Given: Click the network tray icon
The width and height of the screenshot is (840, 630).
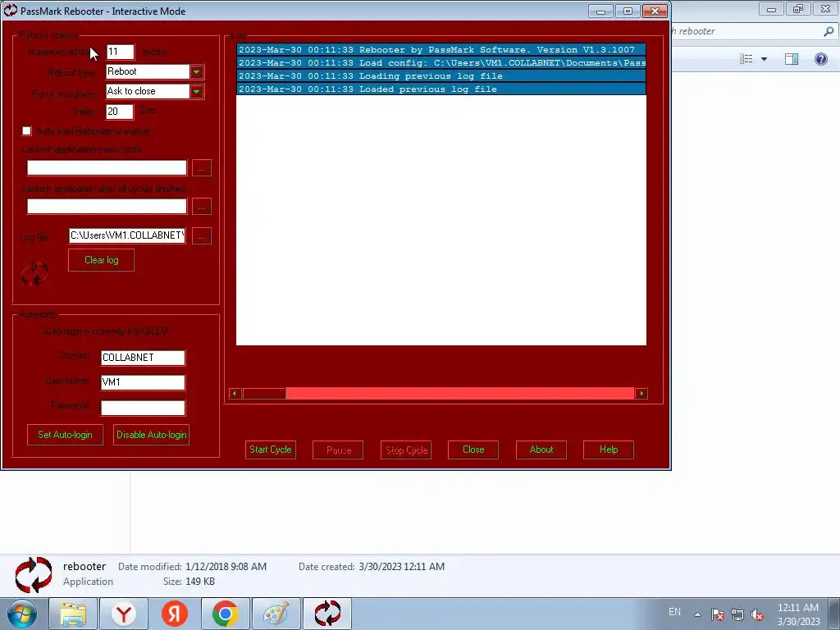Looking at the screenshot, I should point(737,614).
